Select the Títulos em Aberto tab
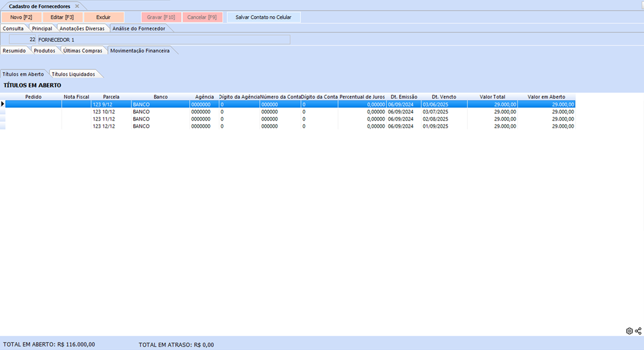644x350 pixels. [x=23, y=74]
